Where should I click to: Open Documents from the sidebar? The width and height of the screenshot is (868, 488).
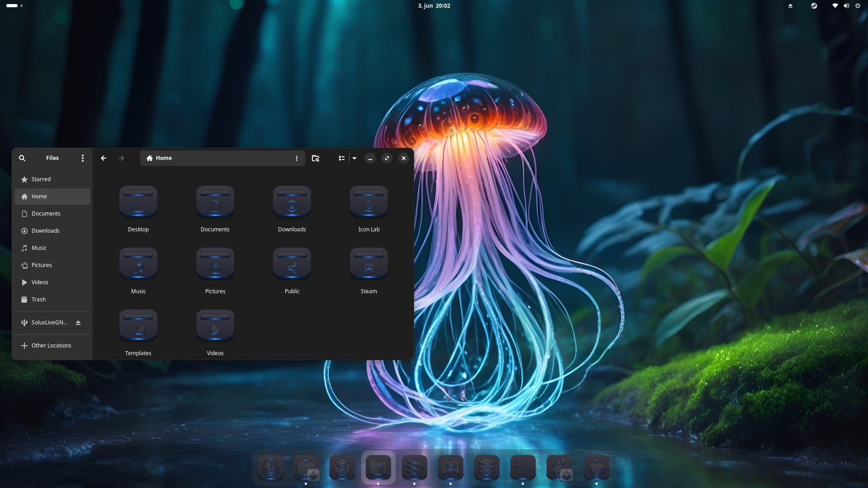click(52, 214)
